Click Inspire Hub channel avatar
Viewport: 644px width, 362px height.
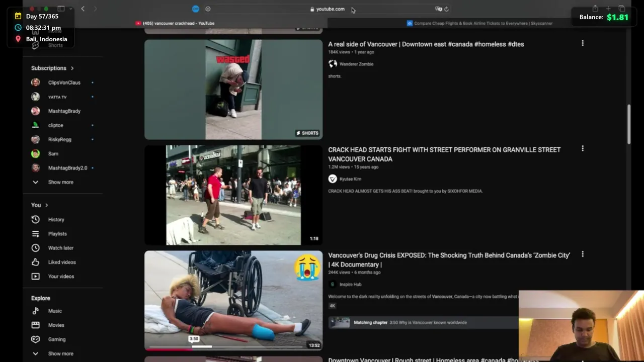point(333,284)
